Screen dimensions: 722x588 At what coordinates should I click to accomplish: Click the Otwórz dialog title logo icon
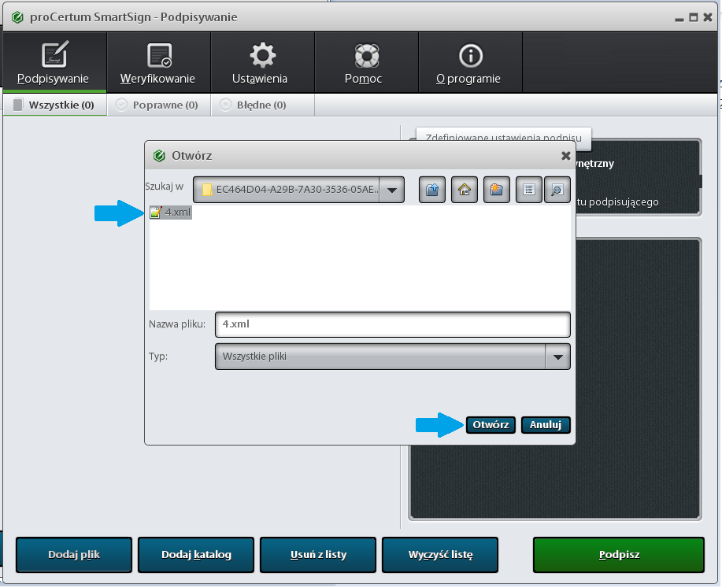pos(159,156)
